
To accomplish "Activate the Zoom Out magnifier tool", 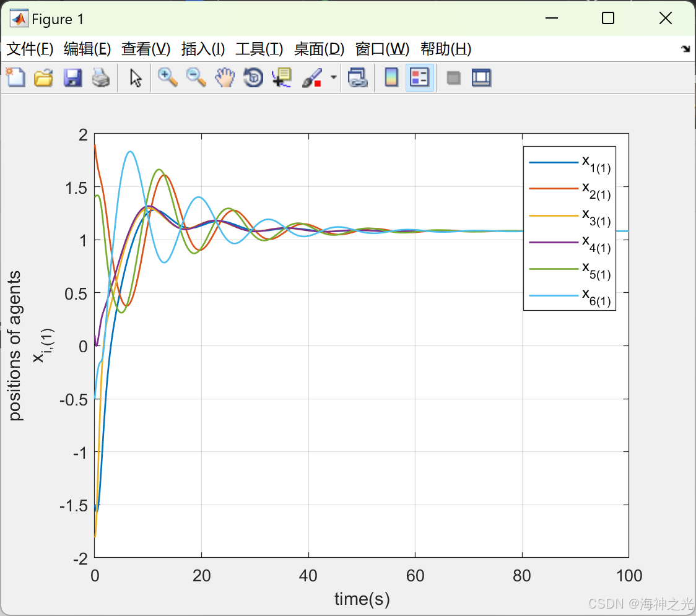I will (196, 77).
